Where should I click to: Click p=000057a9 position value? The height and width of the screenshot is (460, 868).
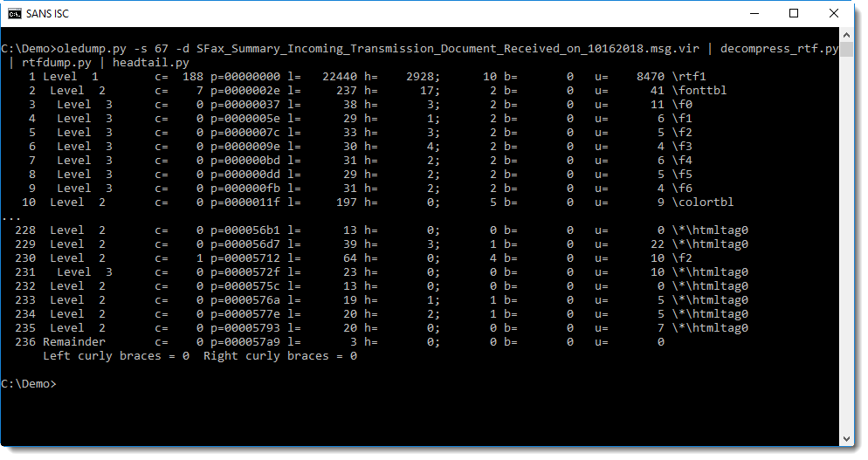click(x=245, y=341)
